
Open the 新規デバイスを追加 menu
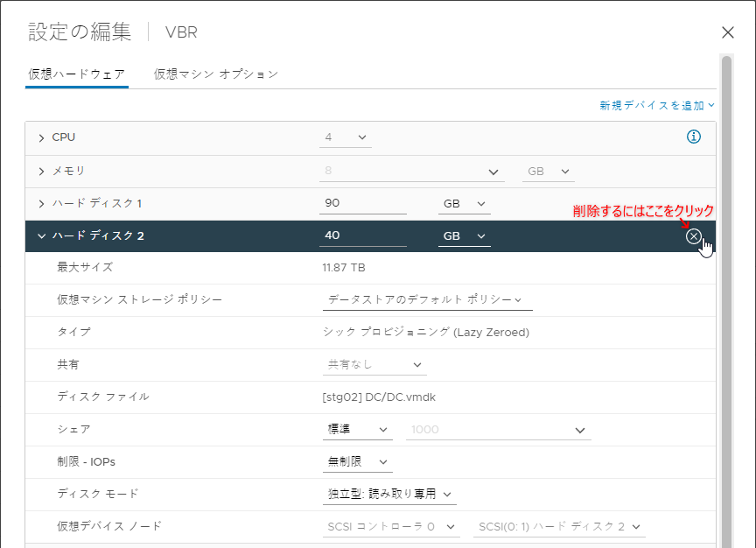(656, 105)
